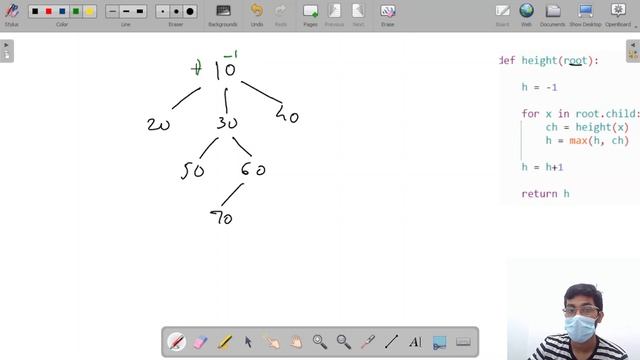Undo the last stroke
Screen dimensions: 640x360
(257, 15)
